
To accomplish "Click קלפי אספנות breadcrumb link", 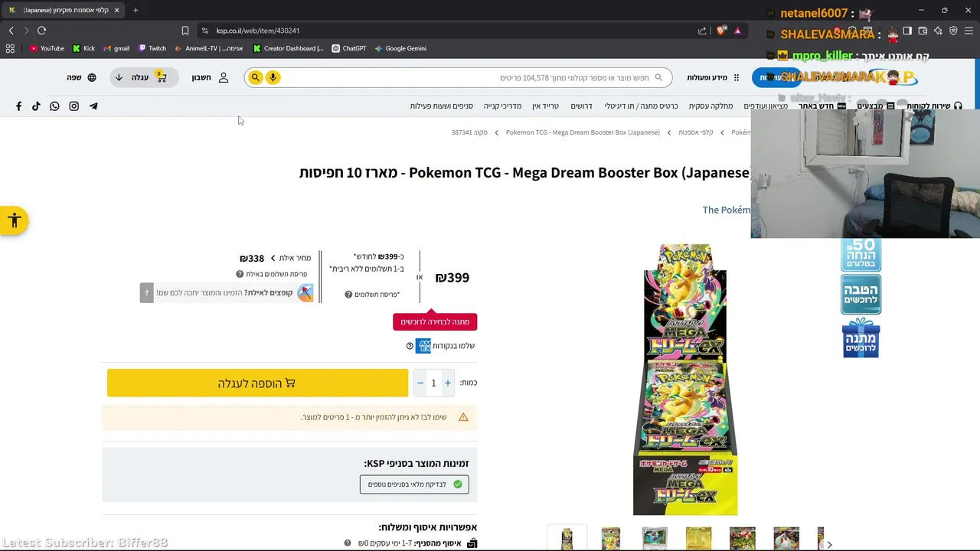I will pyautogui.click(x=695, y=132).
